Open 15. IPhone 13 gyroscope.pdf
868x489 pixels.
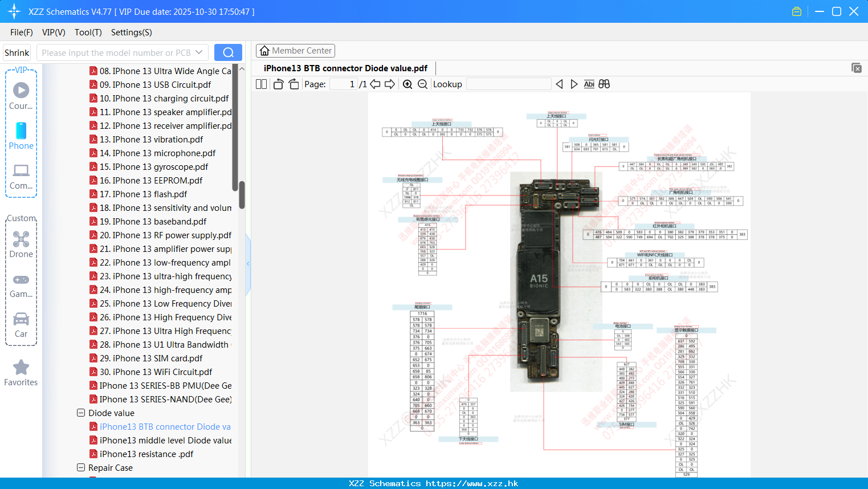(149, 167)
